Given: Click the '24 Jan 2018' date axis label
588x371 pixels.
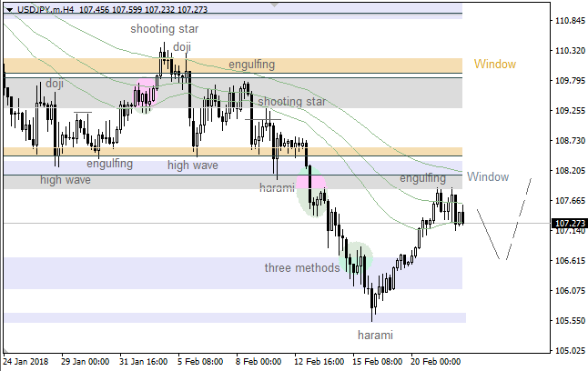Looking at the screenshot, I should pos(28,360).
